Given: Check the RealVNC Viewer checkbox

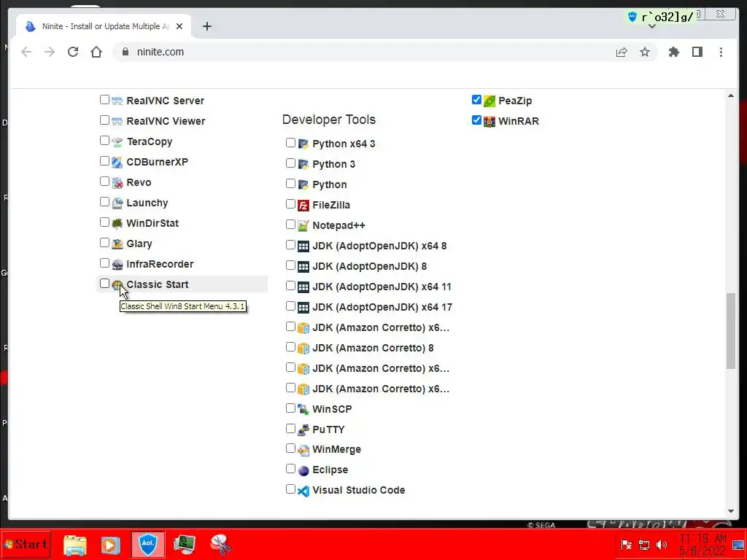Looking at the screenshot, I should (104, 120).
